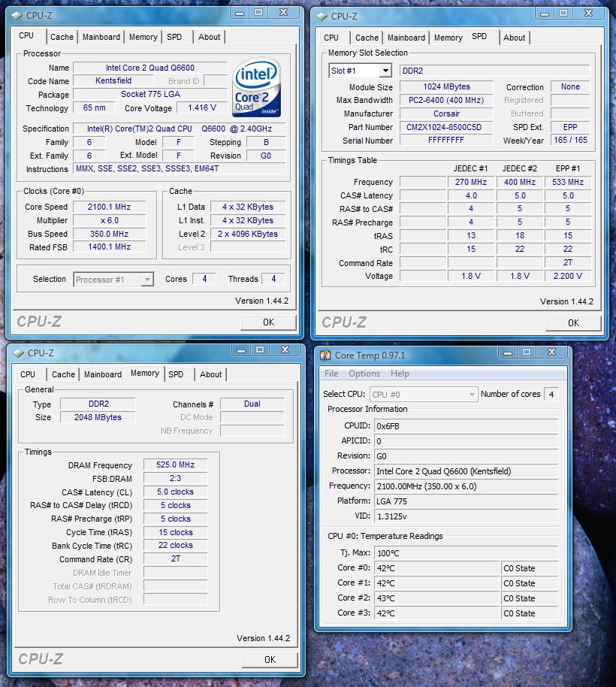Click the SPD Ext. value EPP
Screen dimensions: 616x687
coord(570,127)
